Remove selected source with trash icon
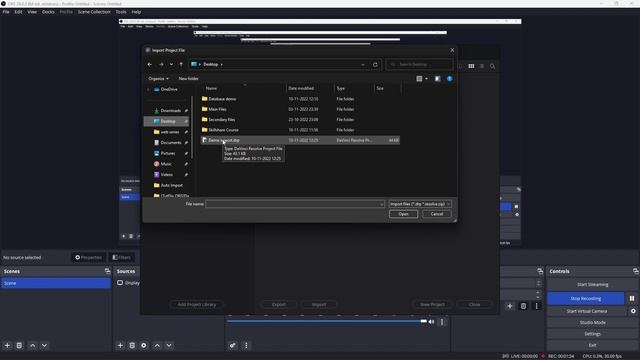Viewport: 640px width, 360px height. click(132, 345)
